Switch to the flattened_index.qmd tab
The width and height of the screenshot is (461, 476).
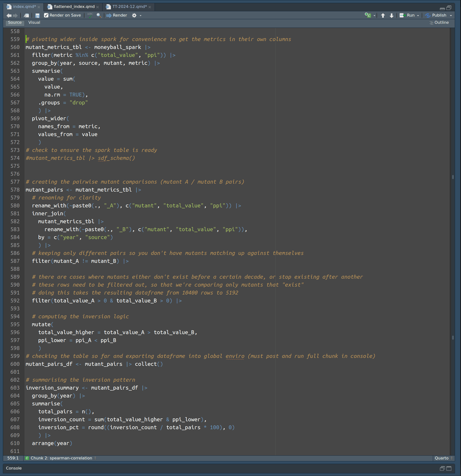point(74,7)
